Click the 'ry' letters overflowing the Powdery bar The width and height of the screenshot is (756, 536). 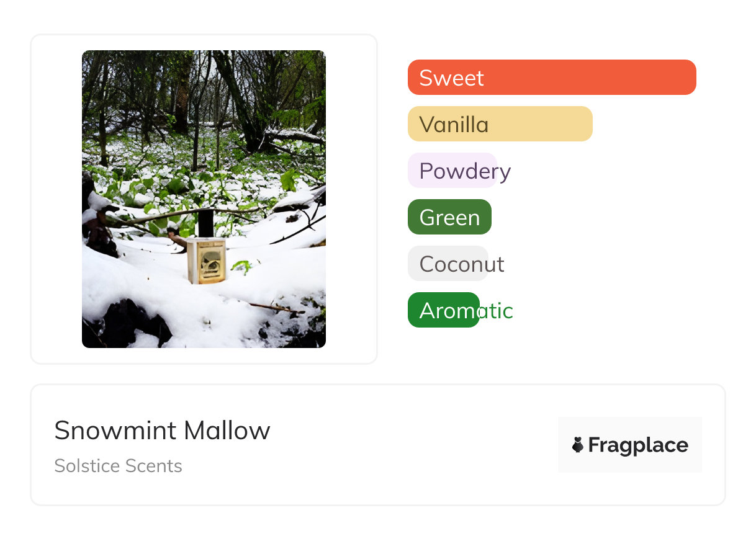pos(503,172)
